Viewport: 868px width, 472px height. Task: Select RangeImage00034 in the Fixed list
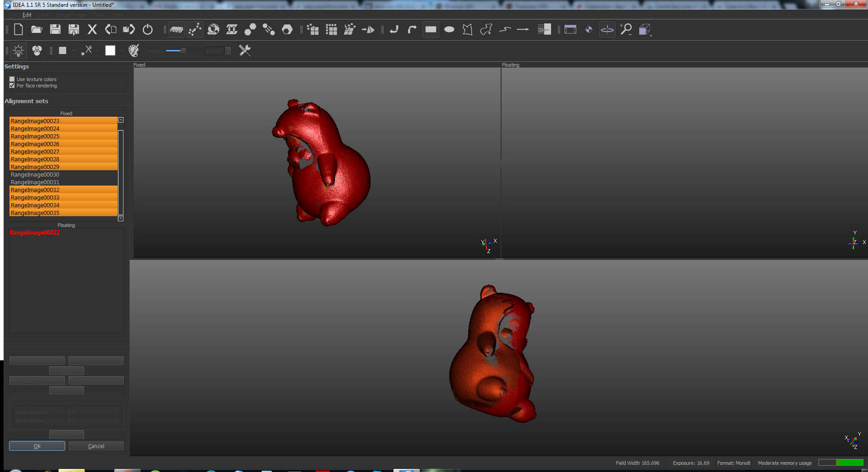tap(63, 205)
